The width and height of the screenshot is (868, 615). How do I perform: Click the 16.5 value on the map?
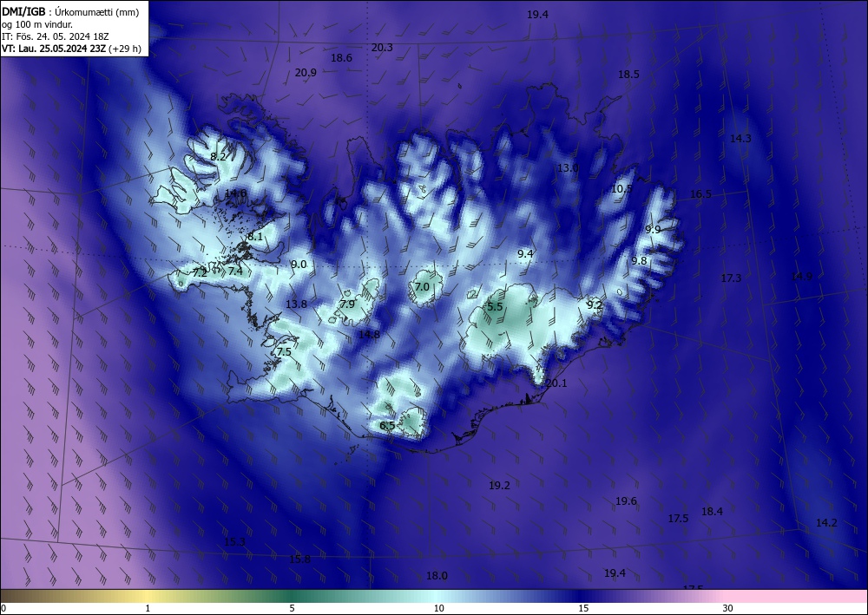pyautogui.click(x=700, y=193)
